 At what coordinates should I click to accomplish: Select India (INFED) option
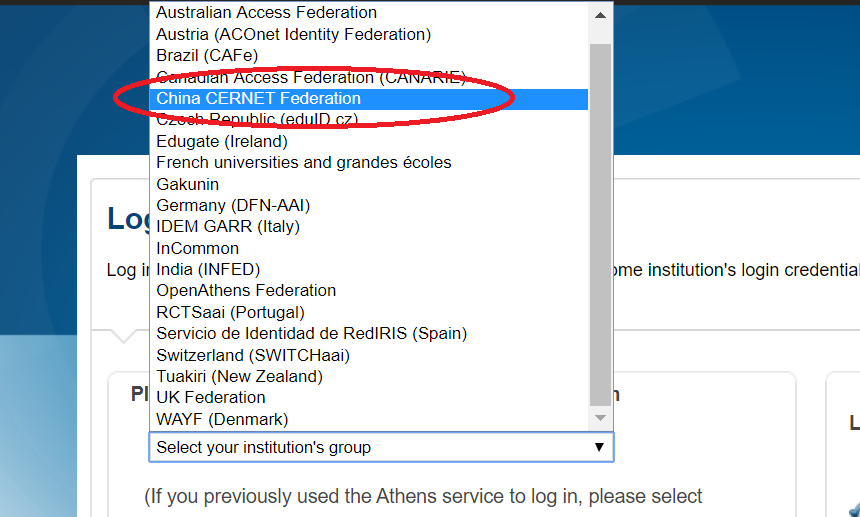(208, 269)
